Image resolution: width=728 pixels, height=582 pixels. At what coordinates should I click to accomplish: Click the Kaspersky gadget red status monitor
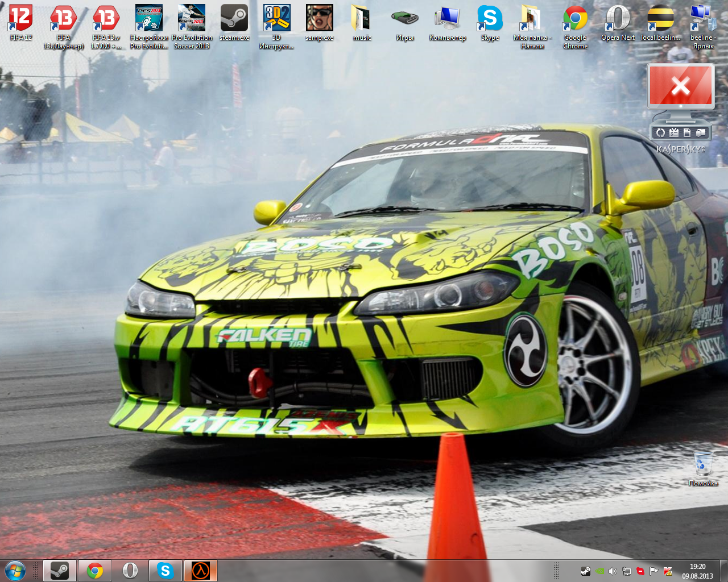[x=681, y=86]
